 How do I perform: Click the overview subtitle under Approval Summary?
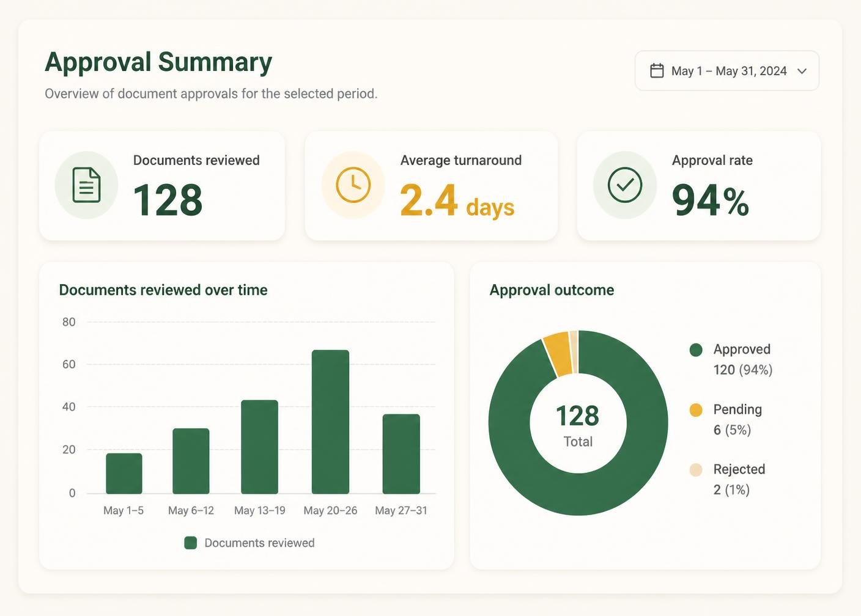(x=211, y=94)
